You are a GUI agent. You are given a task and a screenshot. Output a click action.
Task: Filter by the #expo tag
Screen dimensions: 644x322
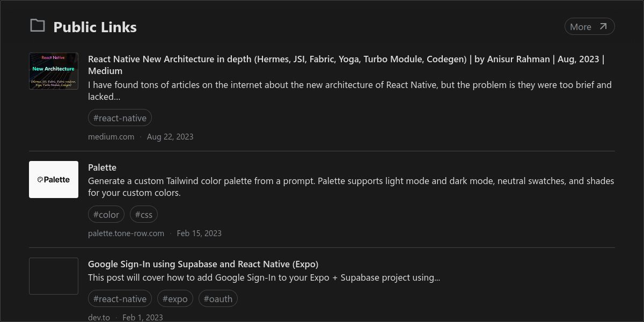pos(175,299)
